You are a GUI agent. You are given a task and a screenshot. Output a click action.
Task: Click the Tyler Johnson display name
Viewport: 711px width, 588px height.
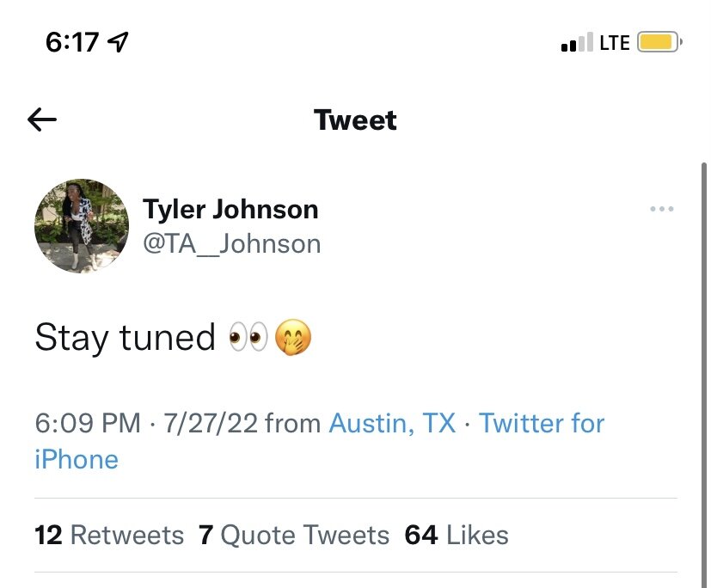[230, 209]
